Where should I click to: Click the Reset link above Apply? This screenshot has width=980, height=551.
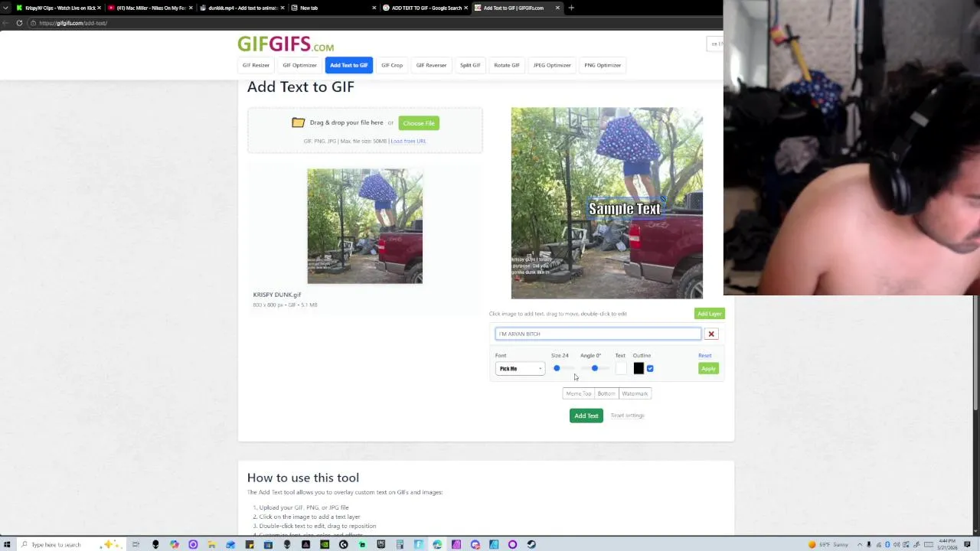coord(704,355)
